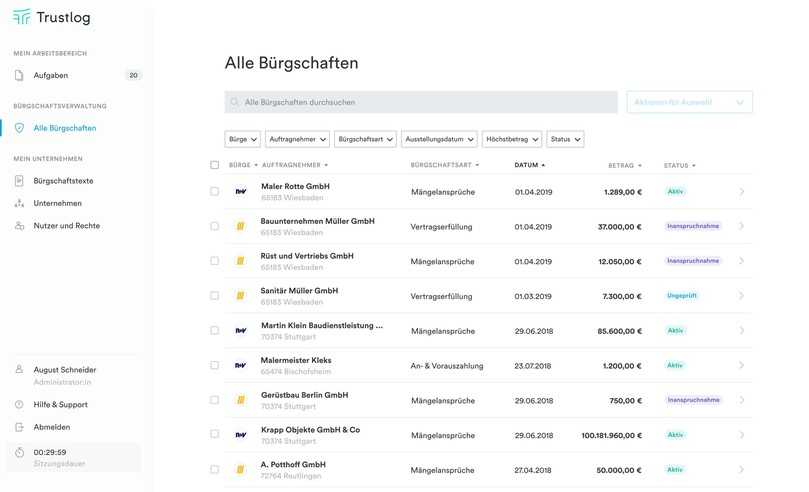Click the Hilfe & Support help icon
Image resolution: width=809 pixels, height=492 pixels.
(x=19, y=405)
